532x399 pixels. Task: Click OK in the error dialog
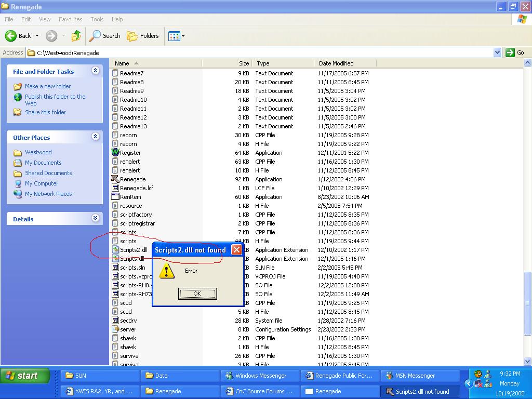pyautogui.click(x=197, y=294)
